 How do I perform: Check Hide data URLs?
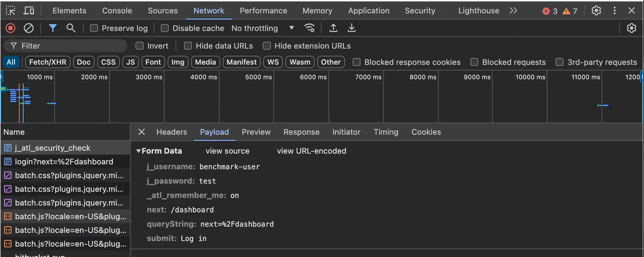(x=188, y=46)
